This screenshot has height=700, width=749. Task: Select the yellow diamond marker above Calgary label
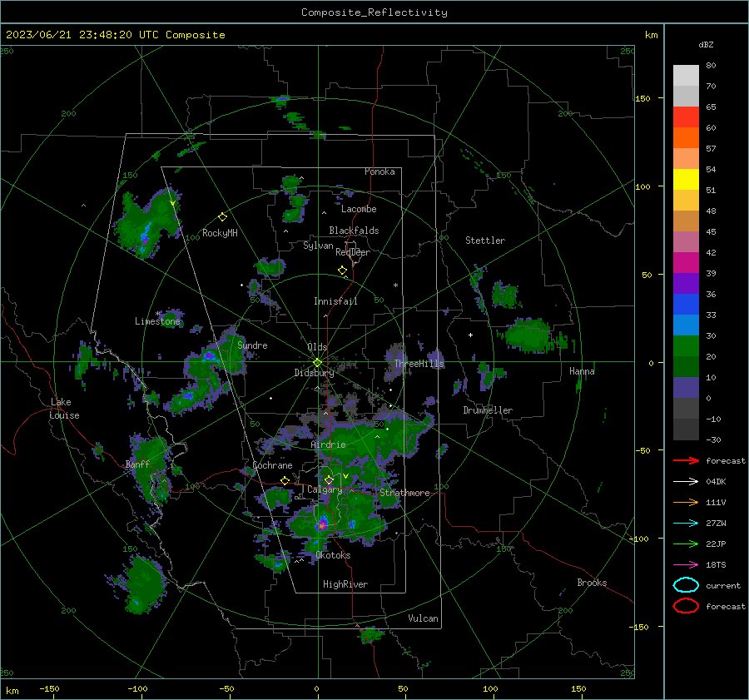click(x=329, y=479)
